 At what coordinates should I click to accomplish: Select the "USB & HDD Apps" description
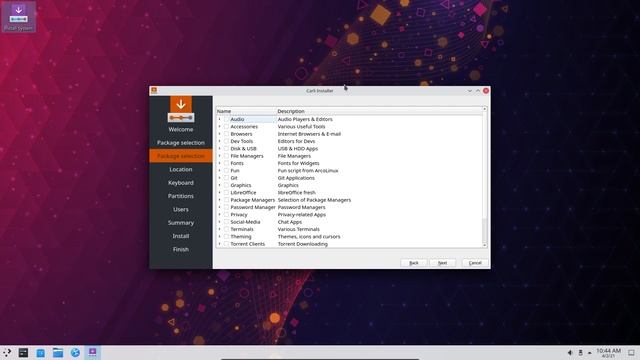coord(298,149)
